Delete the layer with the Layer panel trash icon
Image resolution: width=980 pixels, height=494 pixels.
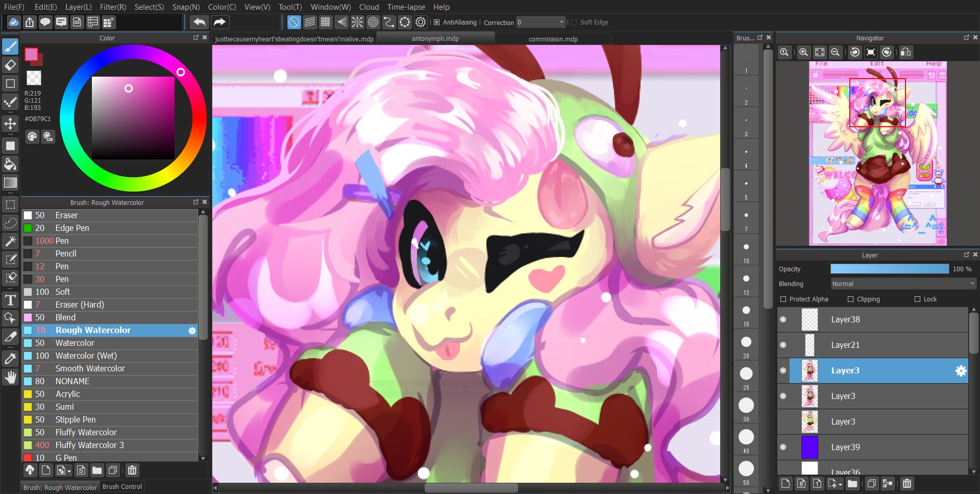907,483
